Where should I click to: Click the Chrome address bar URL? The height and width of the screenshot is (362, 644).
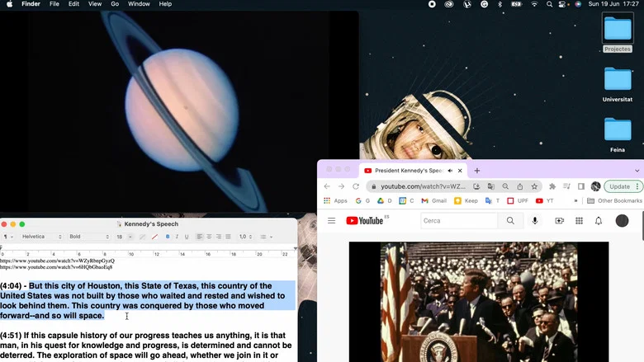(x=423, y=186)
